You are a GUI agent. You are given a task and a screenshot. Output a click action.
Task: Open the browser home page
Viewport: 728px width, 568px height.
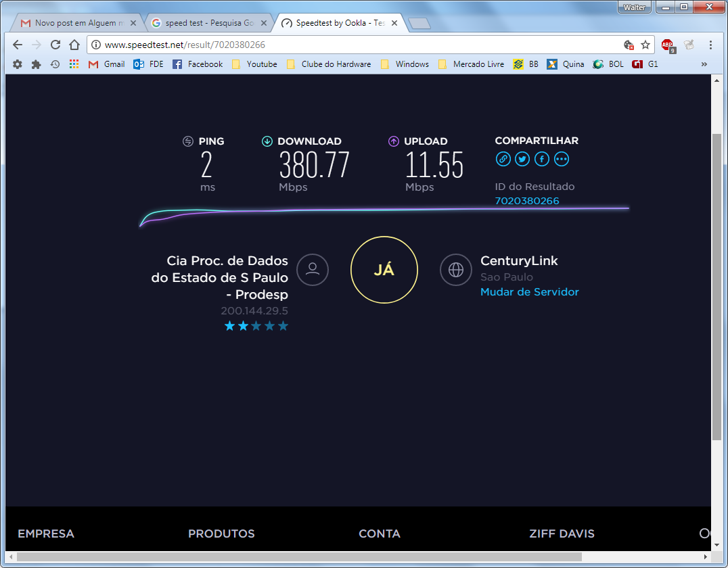point(74,45)
